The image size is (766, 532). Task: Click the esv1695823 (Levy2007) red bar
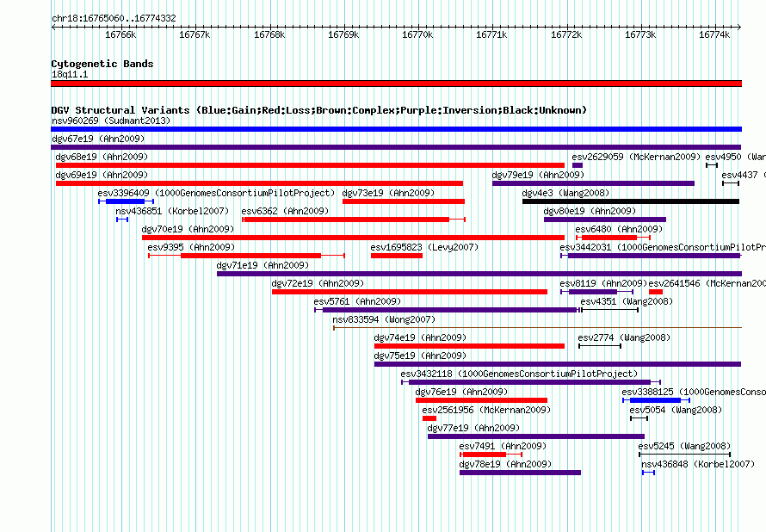pyautogui.click(x=397, y=256)
